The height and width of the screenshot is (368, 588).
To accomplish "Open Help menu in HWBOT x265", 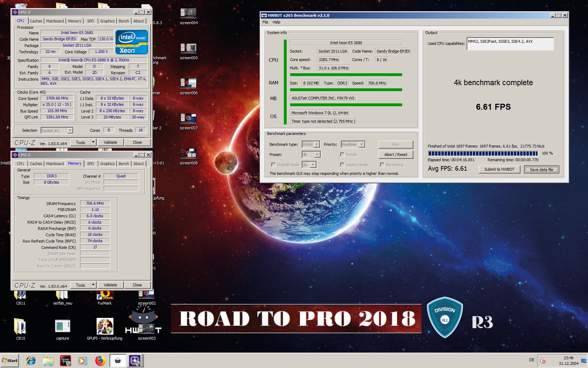I will (x=276, y=22).
